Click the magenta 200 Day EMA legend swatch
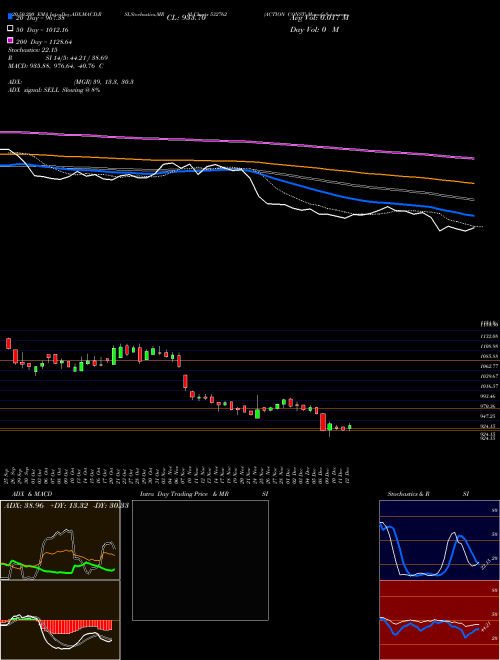500x660 pixels. click(11, 40)
